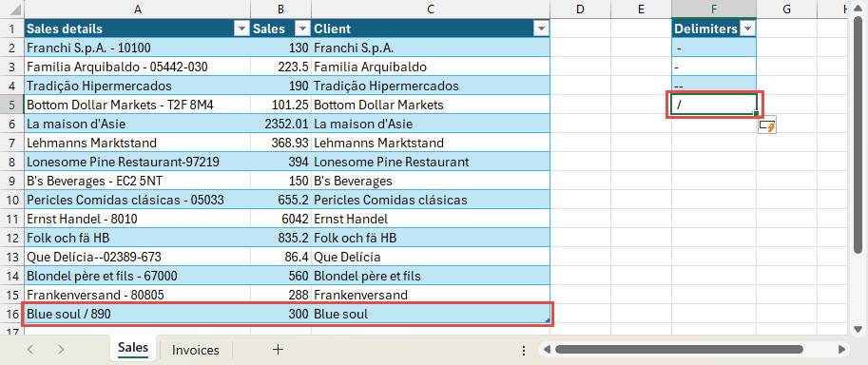868x365 pixels.
Task: Click horizontal scrollbar left arrow
Action: click(547, 350)
